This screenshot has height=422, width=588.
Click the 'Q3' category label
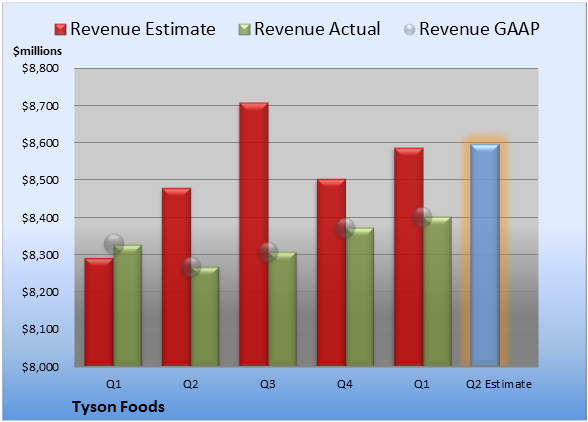[268, 384]
